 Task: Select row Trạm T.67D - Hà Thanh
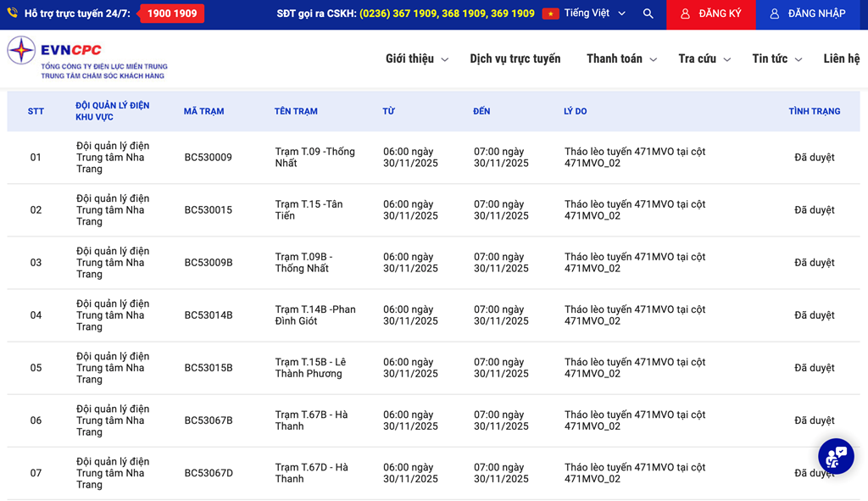pyautogui.click(x=311, y=473)
